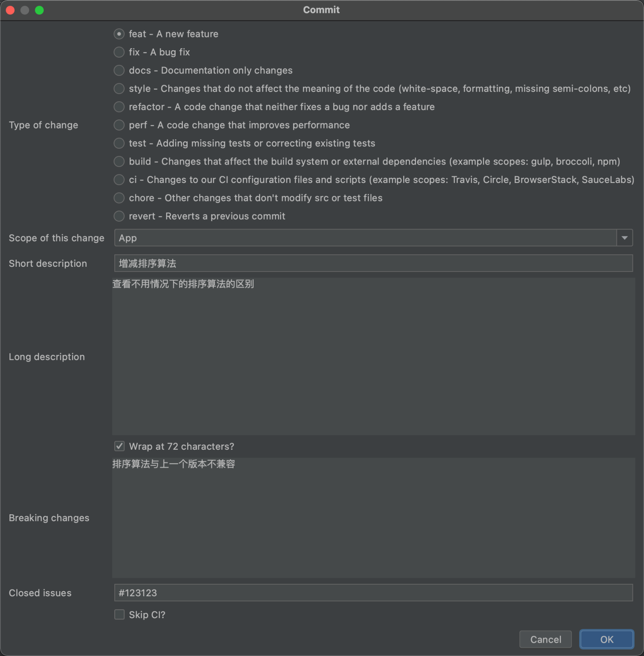Screen dimensions: 644x656
Task: Choose the 'revert' previous commit option
Action: 119,216
